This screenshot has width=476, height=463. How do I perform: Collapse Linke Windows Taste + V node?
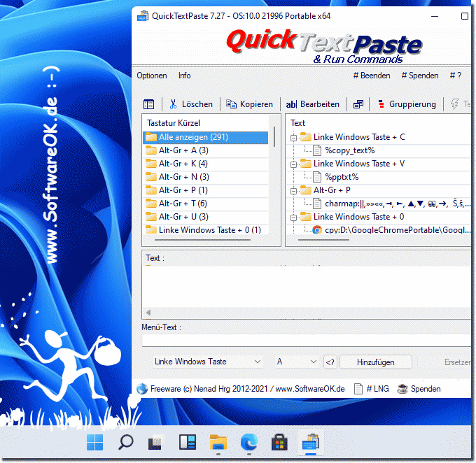click(x=293, y=164)
